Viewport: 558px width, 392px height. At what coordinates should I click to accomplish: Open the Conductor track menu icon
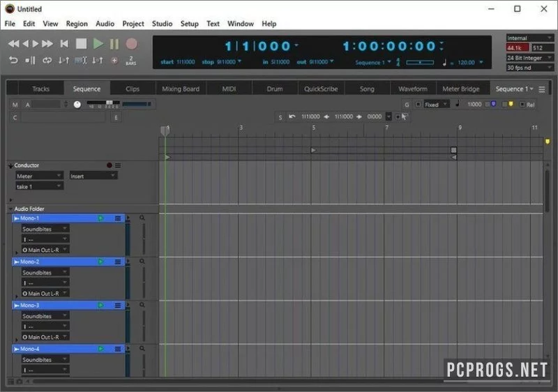118,165
